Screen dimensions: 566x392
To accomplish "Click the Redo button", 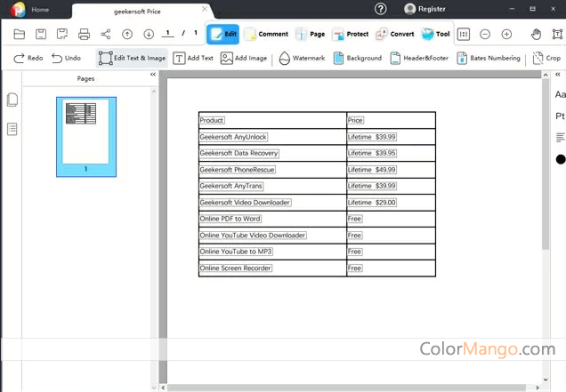I will (x=28, y=58).
